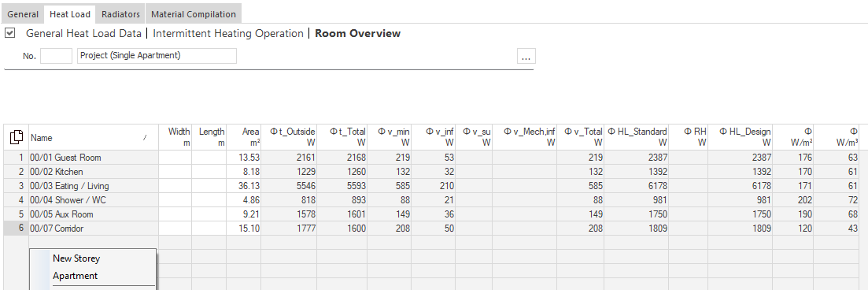Click the Φ v_Mech,inf column header

pos(524,137)
